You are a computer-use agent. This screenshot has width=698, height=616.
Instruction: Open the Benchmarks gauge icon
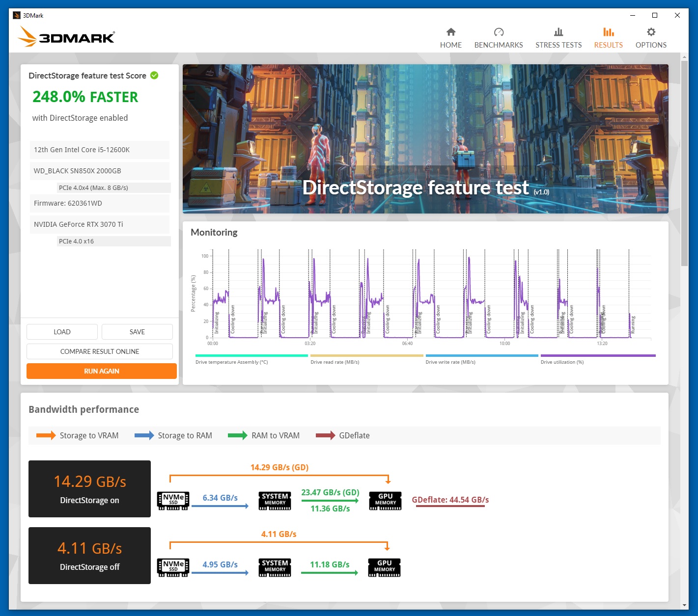[499, 32]
